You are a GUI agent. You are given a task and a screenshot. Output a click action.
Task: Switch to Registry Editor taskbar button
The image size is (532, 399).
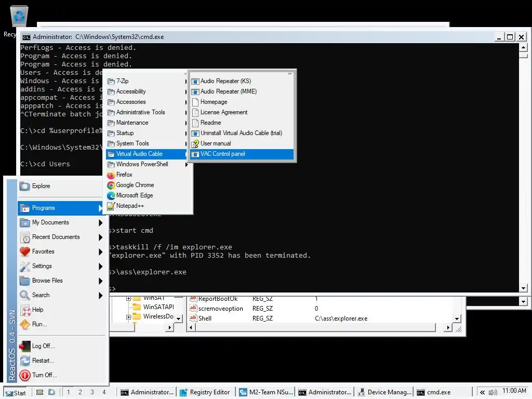tap(206, 392)
